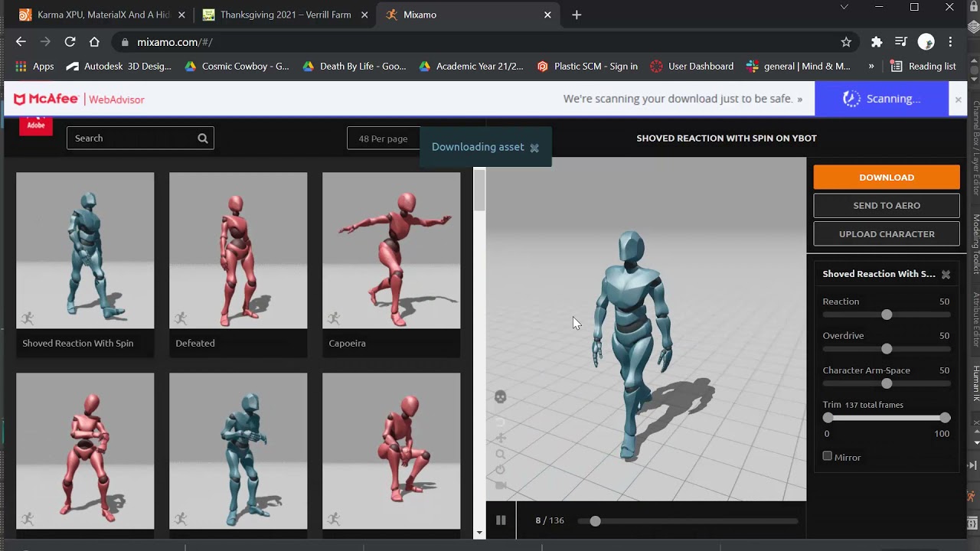
Task: Bookmark this page with the star icon
Action: click(846, 42)
